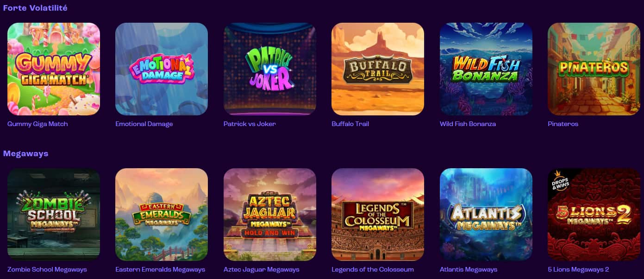The image size is (644, 279).
Task: Open the Forte Volatilité category heading
Action: (35, 8)
